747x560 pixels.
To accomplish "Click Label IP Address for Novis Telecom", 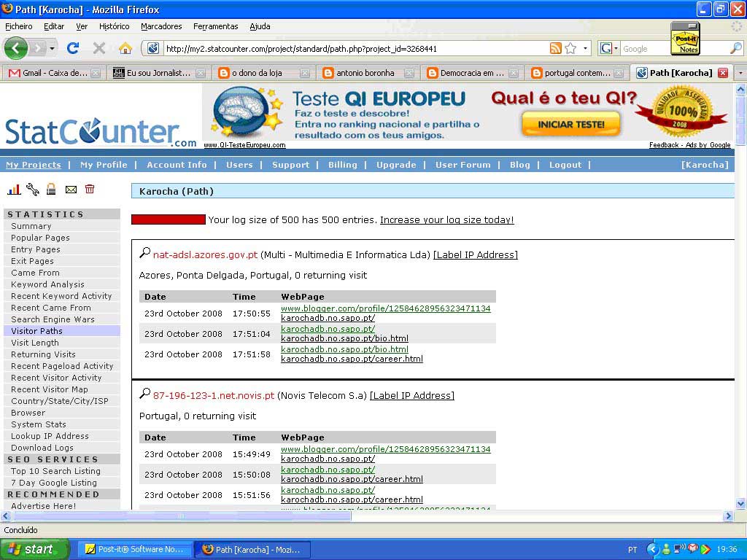I will [x=412, y=396].
